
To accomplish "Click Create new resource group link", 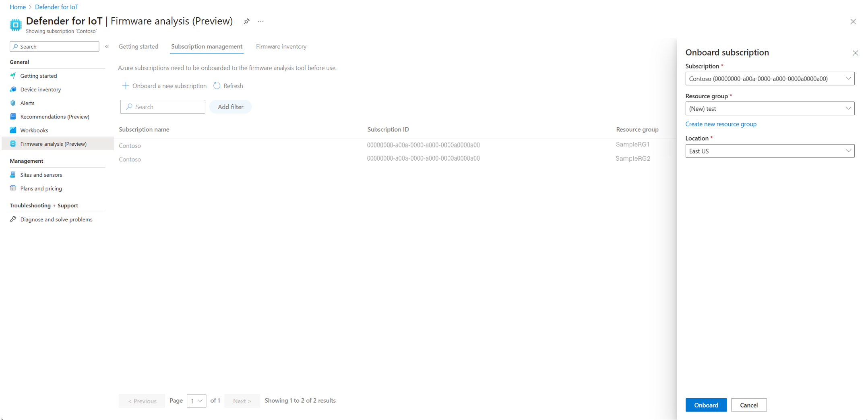I will coord(721,124).
